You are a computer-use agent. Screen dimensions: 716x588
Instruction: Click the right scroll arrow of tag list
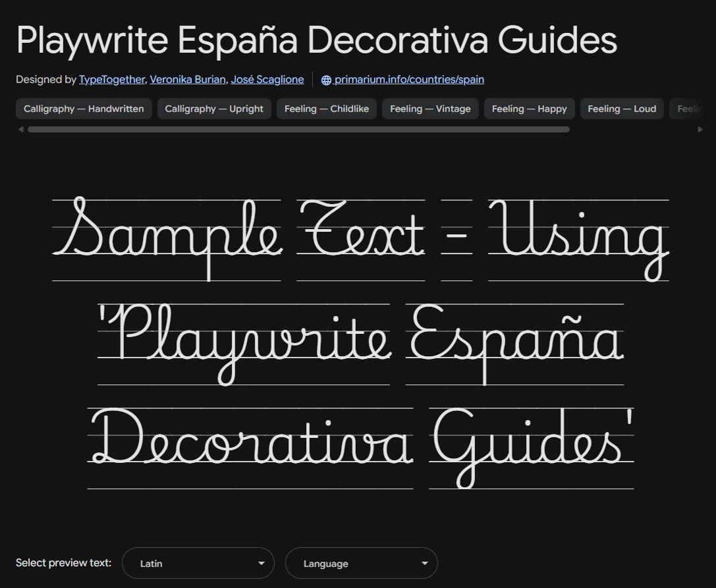(x=700, y=130)
